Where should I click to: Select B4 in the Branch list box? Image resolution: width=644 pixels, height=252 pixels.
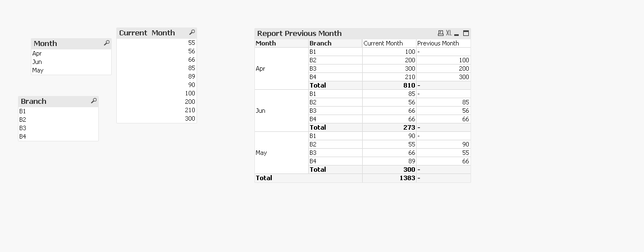(x=22, y=136)
